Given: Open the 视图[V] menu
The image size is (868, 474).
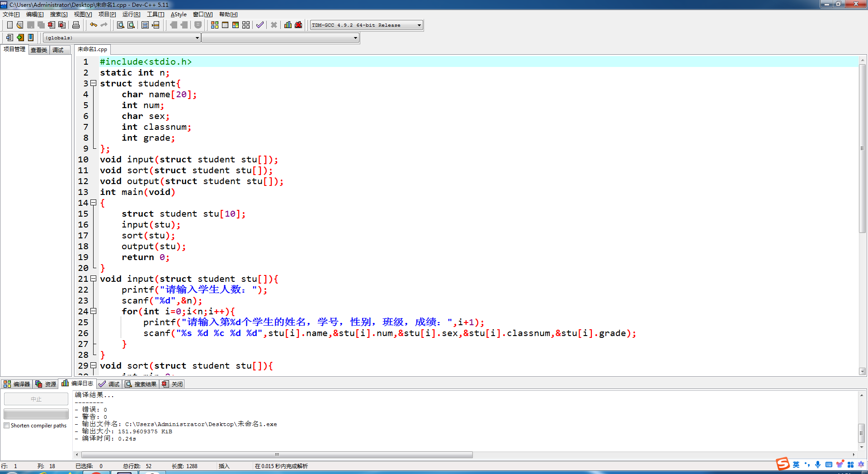Looking at the screenshot, I should (x=83, y=14).
